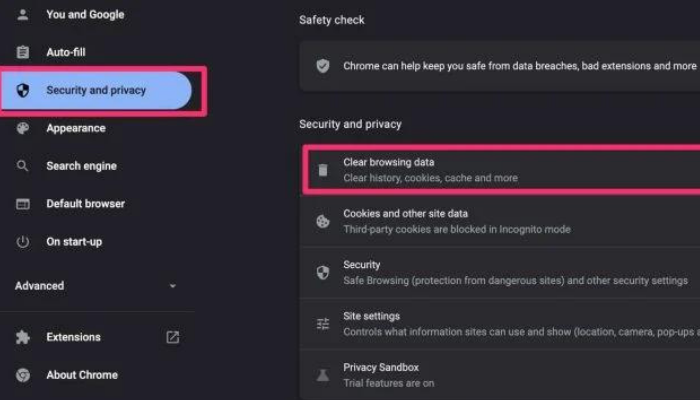This screenshot has height=400, width=700.
Task: Click the On start-up power icon
Action: [23, 242]
